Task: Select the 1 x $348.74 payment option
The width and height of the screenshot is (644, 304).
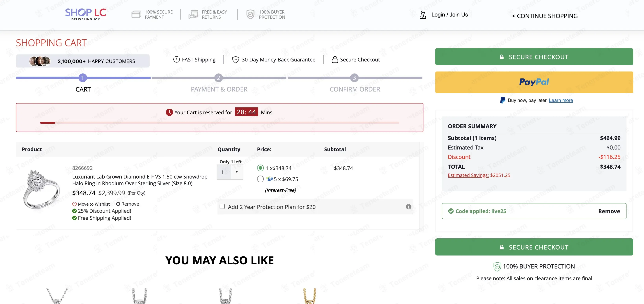Action: click(x=260, y=168)
